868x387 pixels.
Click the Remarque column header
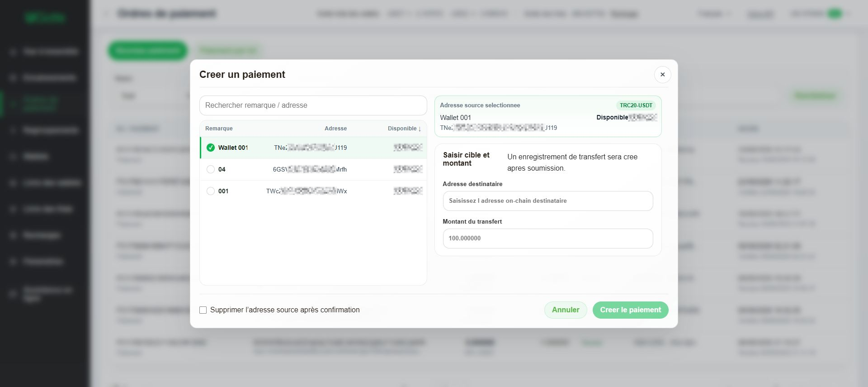(219, 129)
